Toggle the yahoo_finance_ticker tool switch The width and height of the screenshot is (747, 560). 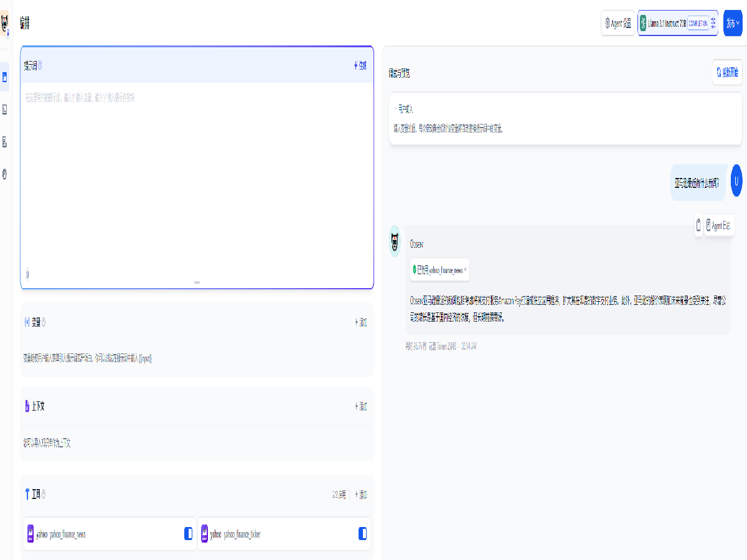pos(362,534)
